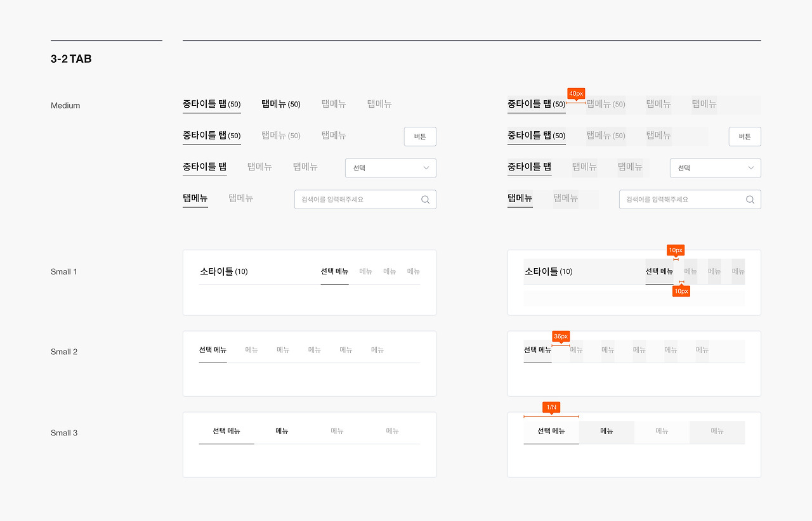Switch to the 탭메뉴 (50) tab
The width and height of the screenshot is (812, 521).
(x=281, y=104)
